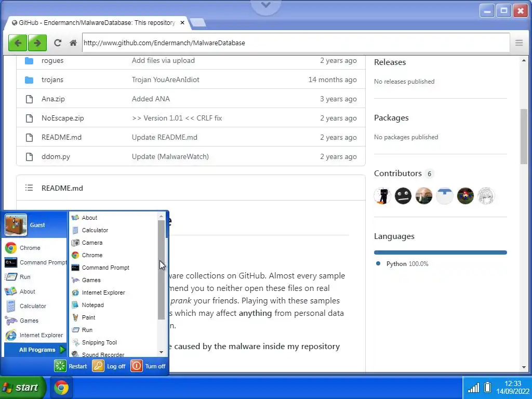Viewport: 532px width, 399px height.
Task: Select Calculator in the All Programs list
Action: [90, 230]
